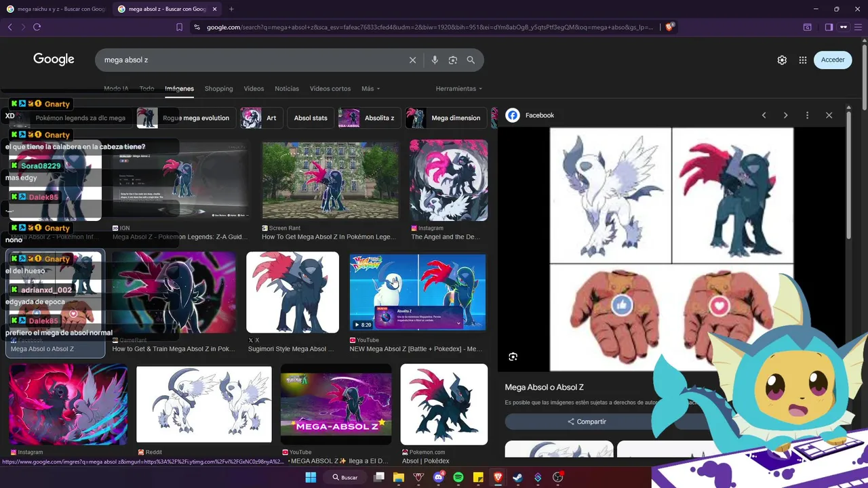The width and height of the screenshot is (868, 488).
Task: Select the Mega dimension filter chip
Action: pos(446,118)
